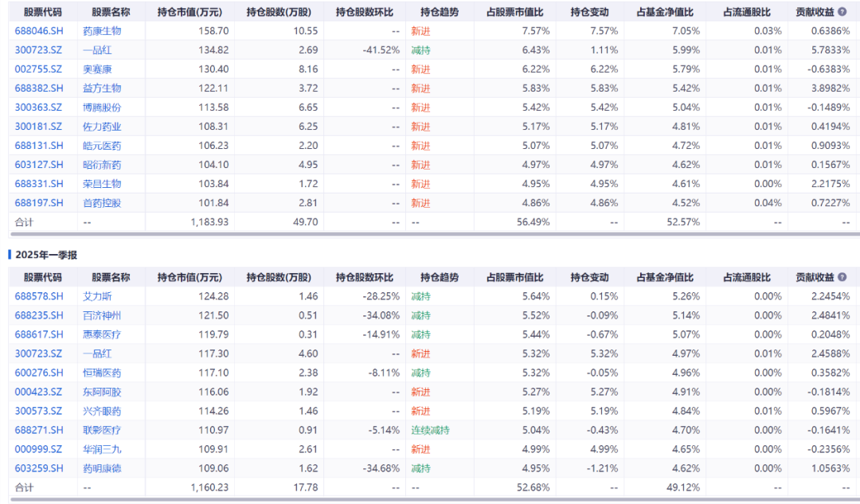860x504 pixels.
Task: Click total value 1,183.93 in top table
Action: [209, 222]
